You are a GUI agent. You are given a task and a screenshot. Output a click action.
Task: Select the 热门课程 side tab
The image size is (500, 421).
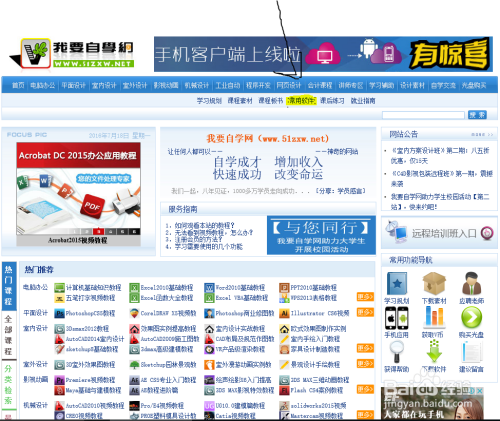[x=8, y=286]
